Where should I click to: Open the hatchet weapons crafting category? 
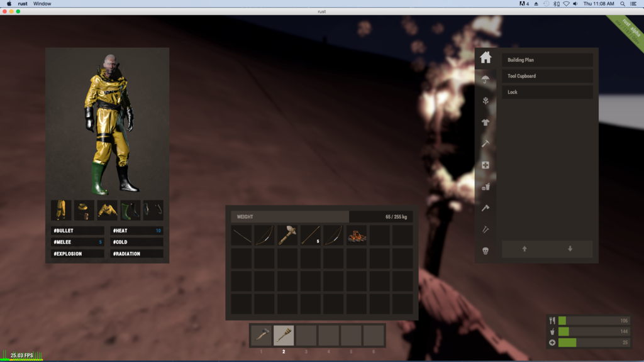(486, 208)
